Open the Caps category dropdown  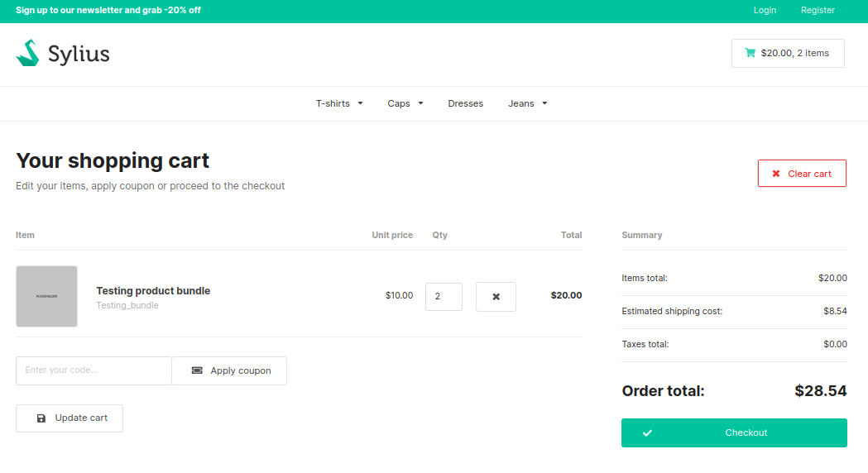[405, 103]
